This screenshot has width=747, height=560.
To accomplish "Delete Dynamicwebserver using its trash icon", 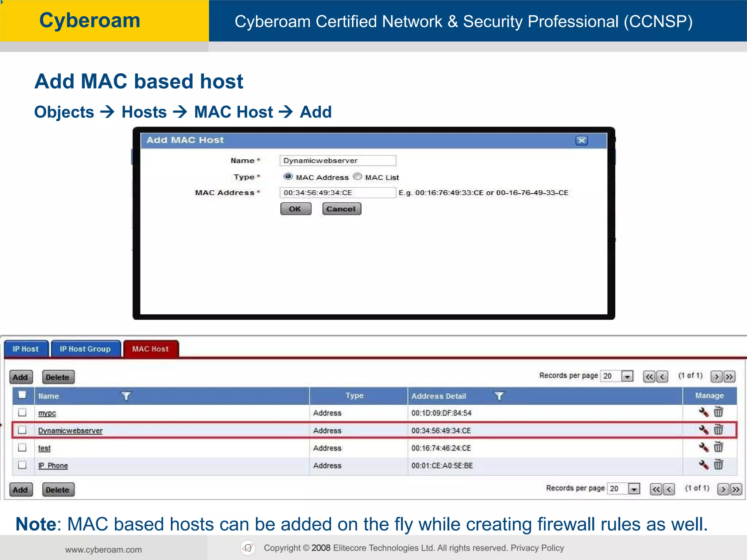I will (x=718, y=429).
